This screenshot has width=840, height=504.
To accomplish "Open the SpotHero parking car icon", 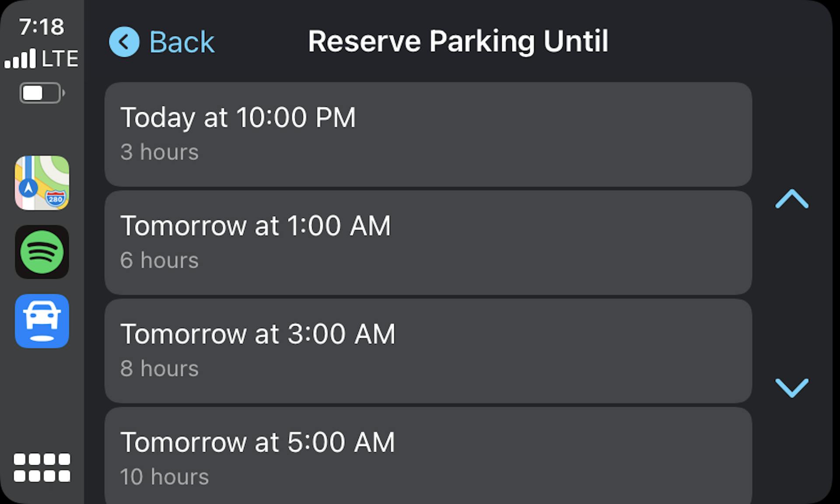I will click(x=42, y=321).
